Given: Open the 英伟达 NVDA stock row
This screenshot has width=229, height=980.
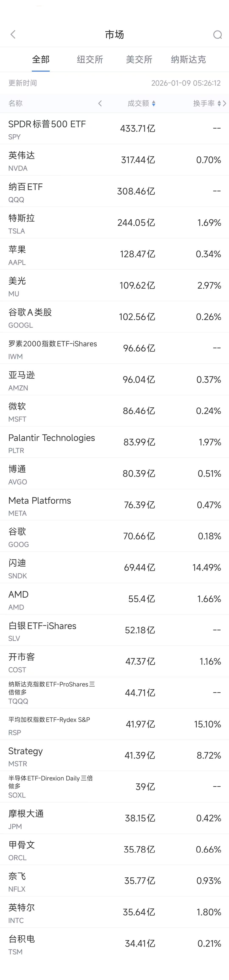Looking at the screenshot, I should (114, 160).
